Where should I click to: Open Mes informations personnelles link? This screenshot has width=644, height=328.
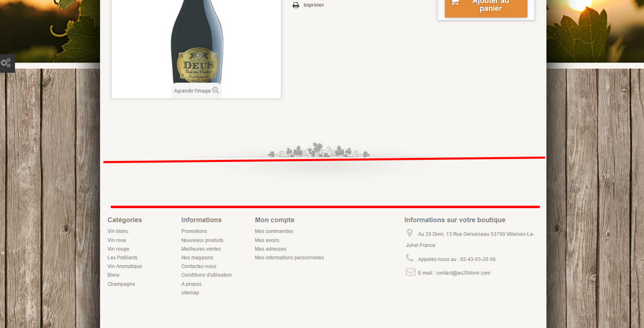point(289,258)
